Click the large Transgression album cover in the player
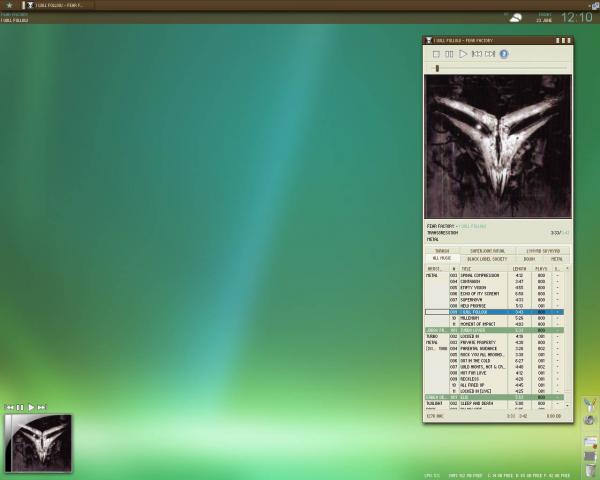This screenshot has height=480, width=600. (498, 147)
